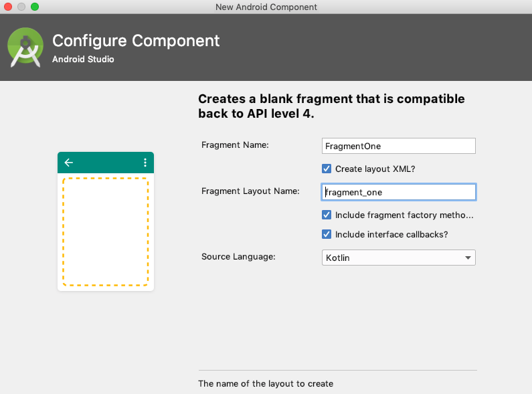Click the Fragment Name input field

pyautogui.click(x=399, y=146)
